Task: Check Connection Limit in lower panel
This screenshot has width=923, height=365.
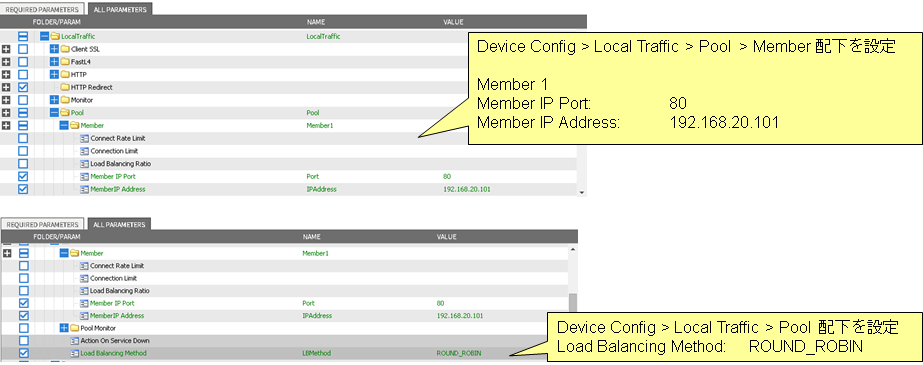Action: pos(24,278)
